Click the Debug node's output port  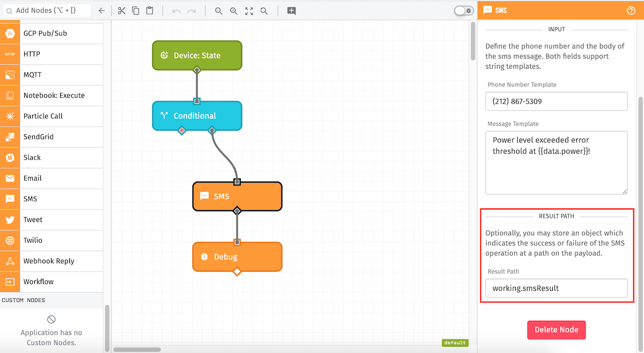237,272
